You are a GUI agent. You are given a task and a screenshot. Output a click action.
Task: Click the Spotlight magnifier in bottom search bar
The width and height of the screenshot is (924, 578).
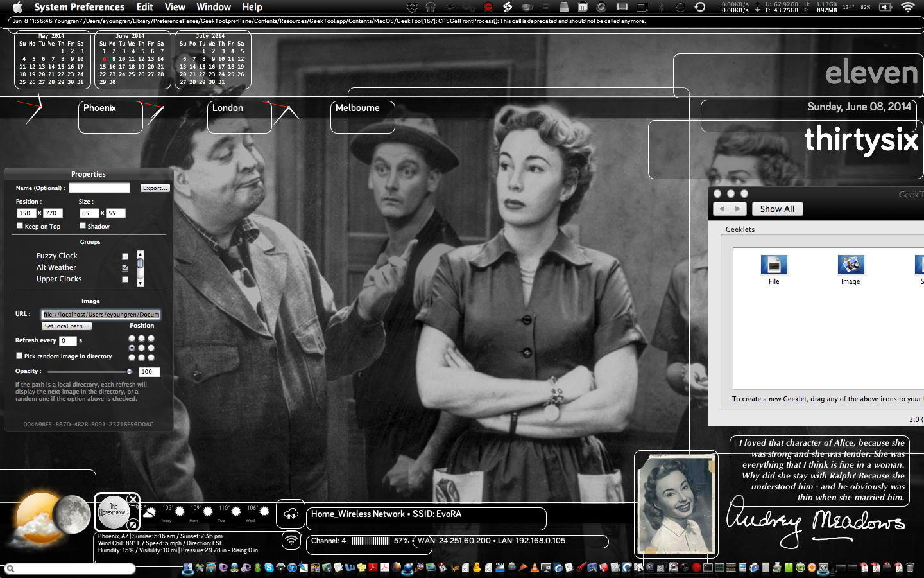10,568
